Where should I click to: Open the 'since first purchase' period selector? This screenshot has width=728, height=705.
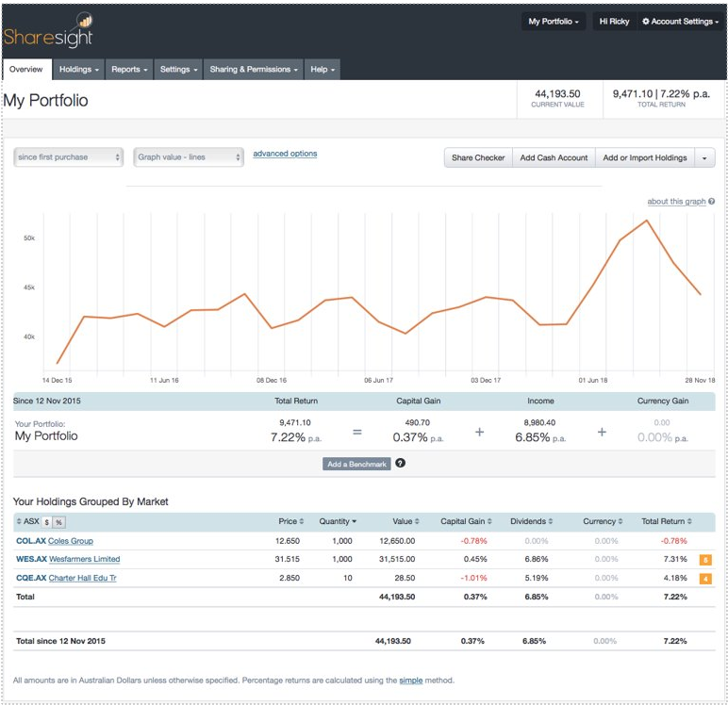click(x=68, y=156)
